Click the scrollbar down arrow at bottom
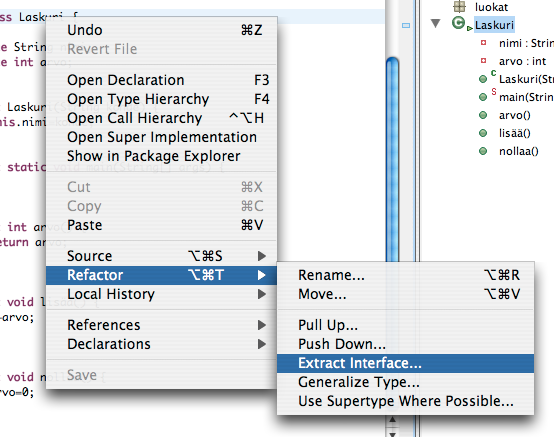 click(392, 433)
